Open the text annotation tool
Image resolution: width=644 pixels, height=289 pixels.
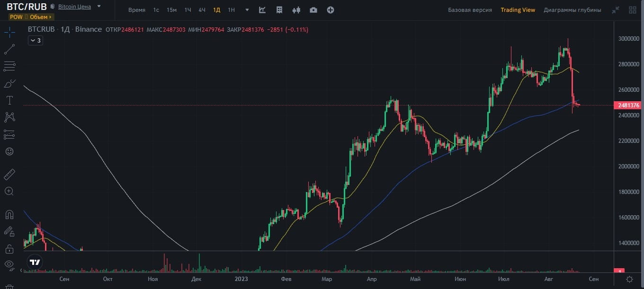pyautogui.click(x=9, y=100)
